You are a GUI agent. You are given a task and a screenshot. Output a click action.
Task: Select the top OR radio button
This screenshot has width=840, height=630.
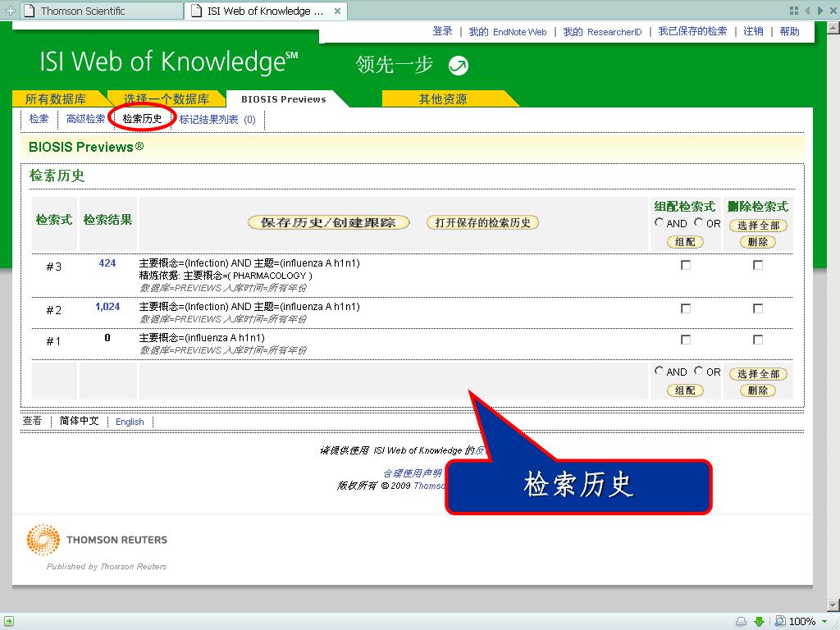pos(699,221)
